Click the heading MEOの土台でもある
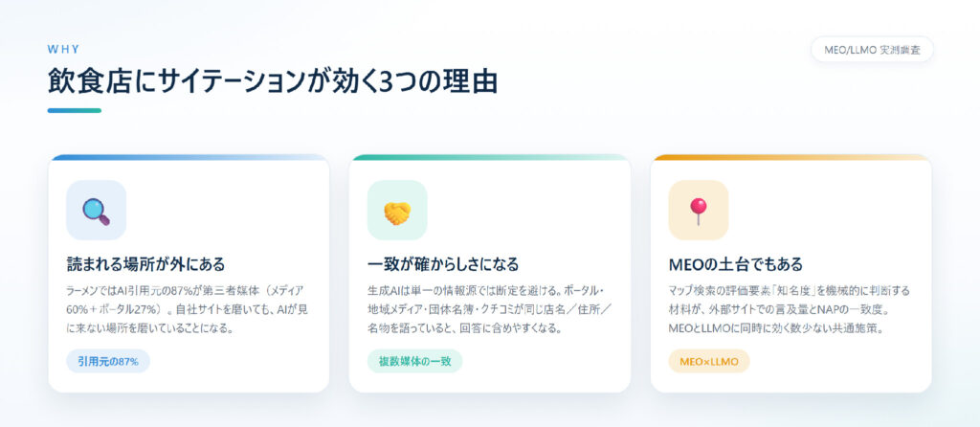The width and height of the screenshot is (980, 427). coord(735,264)
